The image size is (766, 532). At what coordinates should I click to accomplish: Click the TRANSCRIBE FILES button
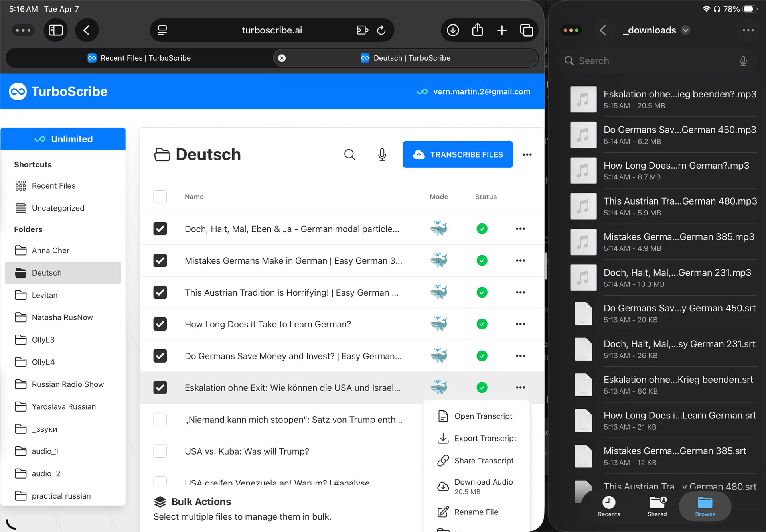coord(458,154)
